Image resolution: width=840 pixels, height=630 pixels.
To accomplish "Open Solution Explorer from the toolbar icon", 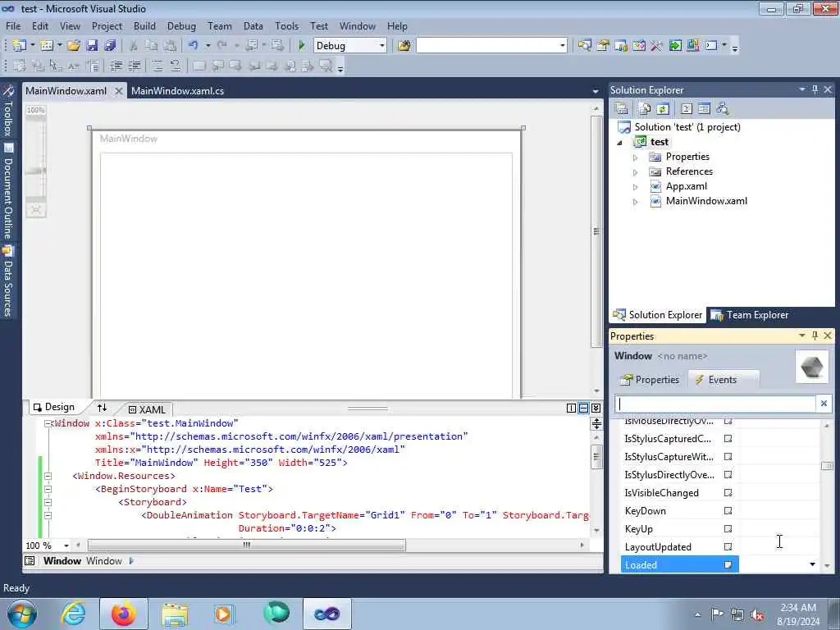I will [x=584, y=46].
